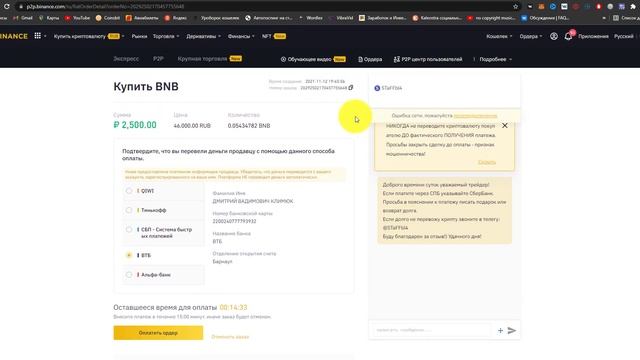Expand the Торговля dropdown
640x360 pixels.
pyautogui.click(x=166, y=36)
